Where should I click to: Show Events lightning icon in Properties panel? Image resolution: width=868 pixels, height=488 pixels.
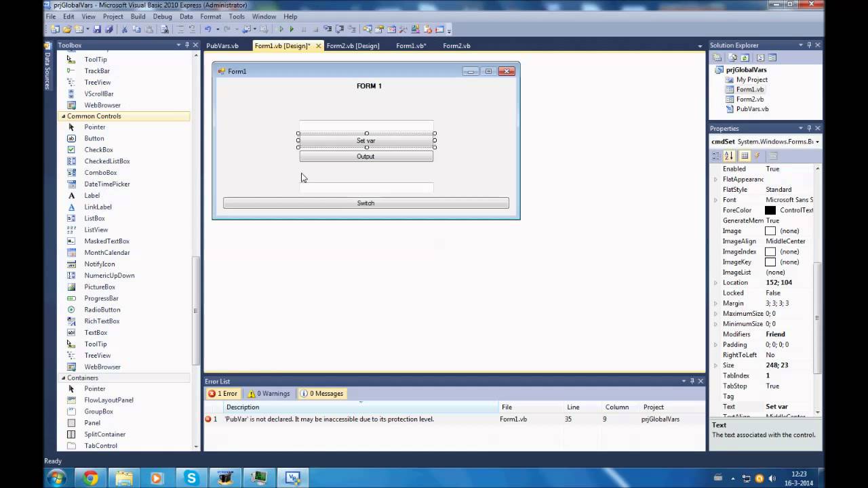(757, 156)
